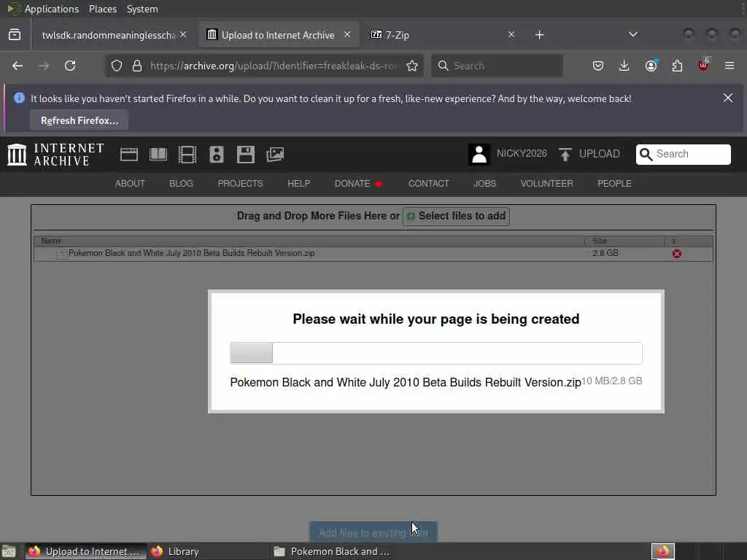The width and height of the screenshot is (747, 560).
Task: Open the Software floppy icon
Action: coord(246,155)
